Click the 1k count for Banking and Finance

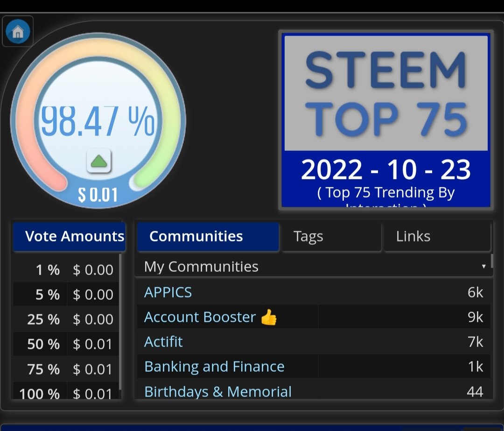(x=475, y=367)
